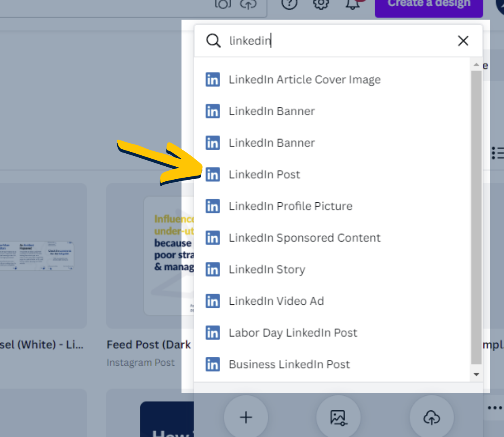Select LinkedIn Post from the suggestions
This screenshot has width=504, height=437.
[x=264, y=174]
